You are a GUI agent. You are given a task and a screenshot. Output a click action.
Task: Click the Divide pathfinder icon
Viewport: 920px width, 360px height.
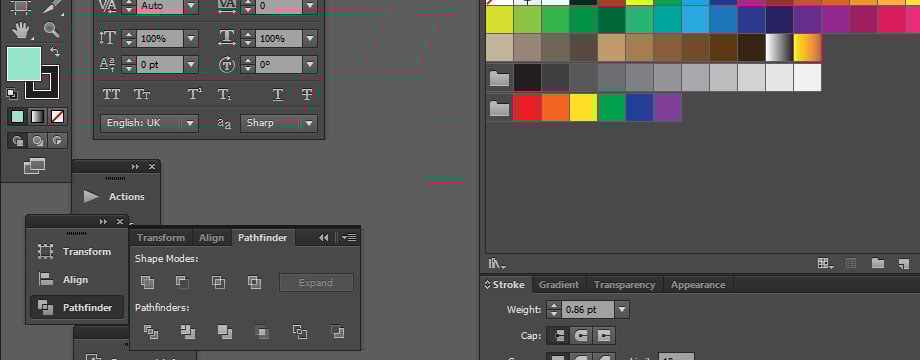(151, 332)
